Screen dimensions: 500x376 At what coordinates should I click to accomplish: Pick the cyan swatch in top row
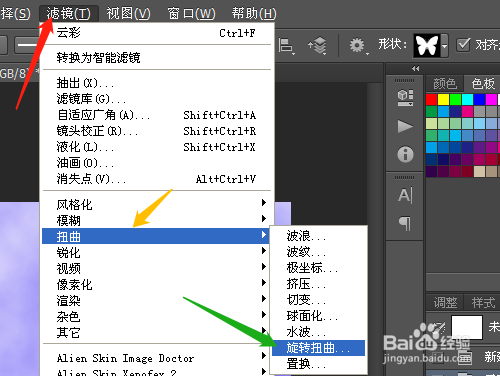(x=467, y=99)
